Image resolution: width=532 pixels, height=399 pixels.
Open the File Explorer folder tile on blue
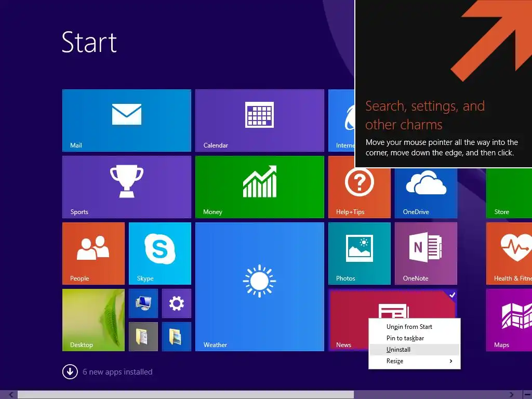coord(177,337)
